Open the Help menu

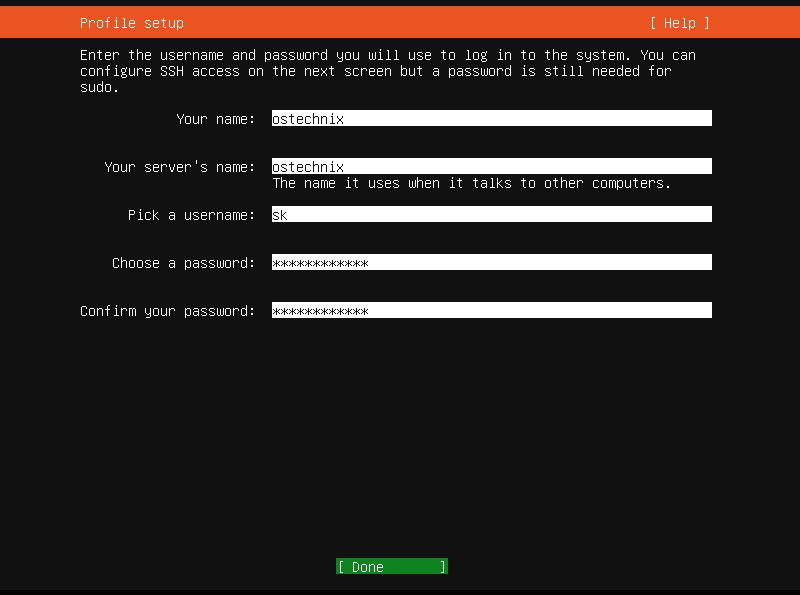[679, 22]
